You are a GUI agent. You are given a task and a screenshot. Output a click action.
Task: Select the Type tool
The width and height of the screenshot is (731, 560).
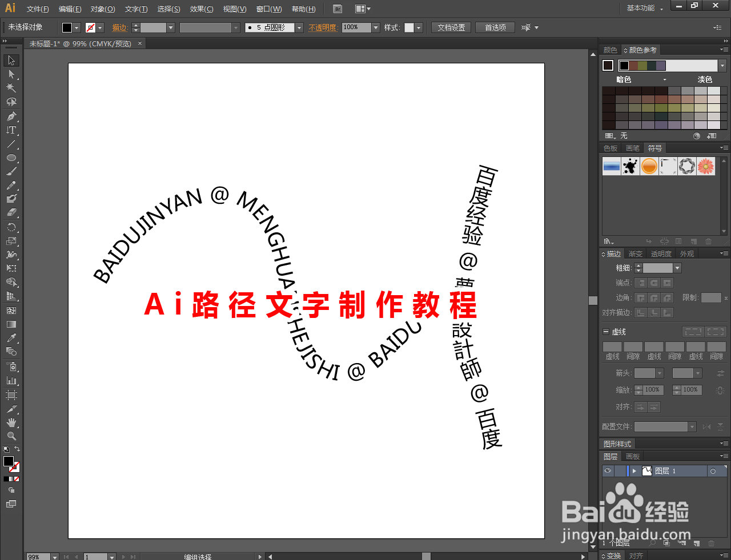tap(11, 130)
